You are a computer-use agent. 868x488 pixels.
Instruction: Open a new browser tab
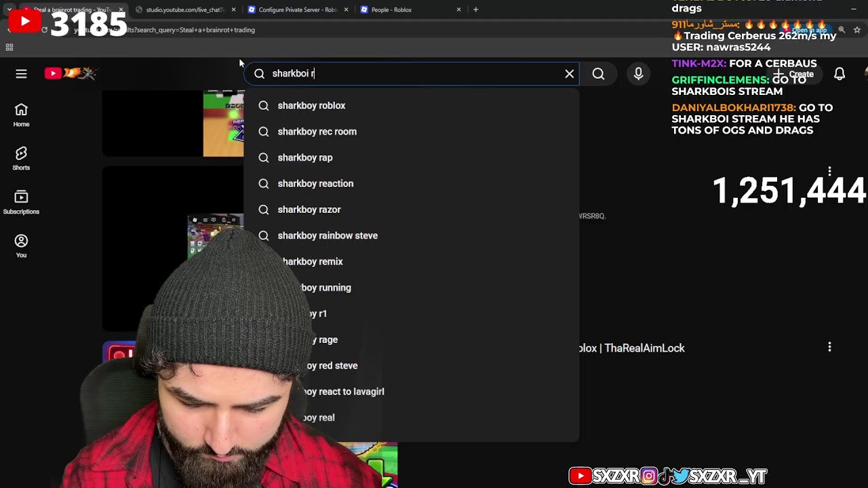click(476, 9)
